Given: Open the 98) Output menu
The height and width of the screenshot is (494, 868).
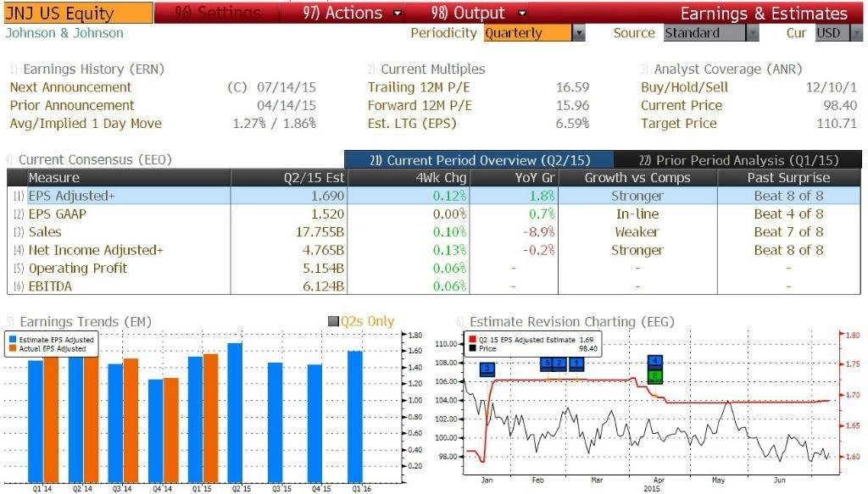Looking at the screenshot, I should [468, 14].
